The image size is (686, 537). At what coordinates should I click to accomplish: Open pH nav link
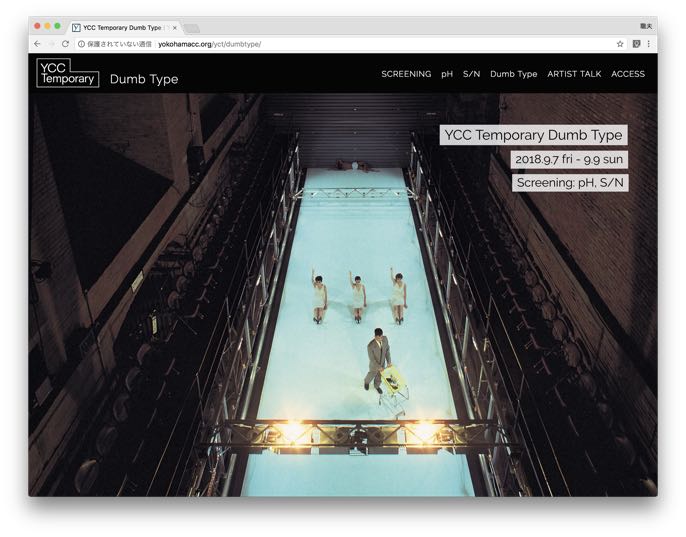(x=447, y=74)
